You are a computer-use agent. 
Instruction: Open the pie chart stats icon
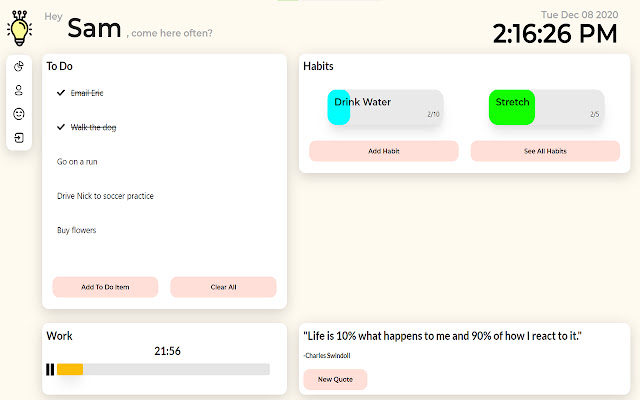click(x=19, y=67)
